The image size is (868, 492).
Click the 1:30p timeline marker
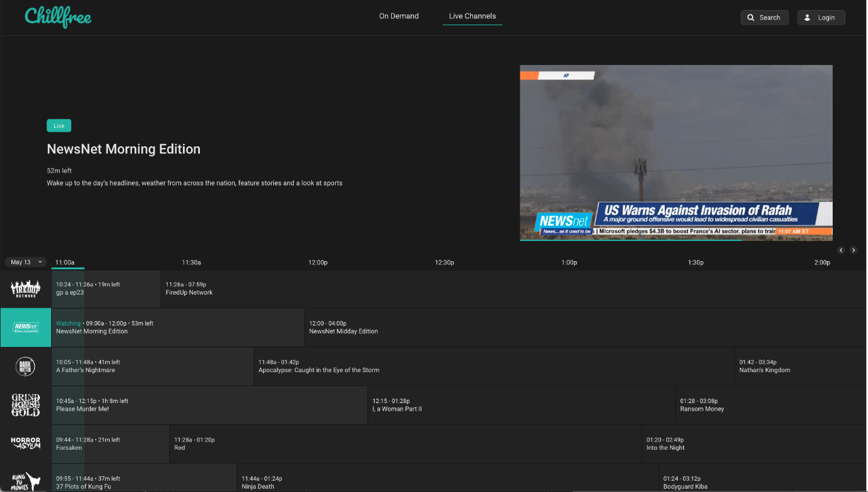point(696,262)
